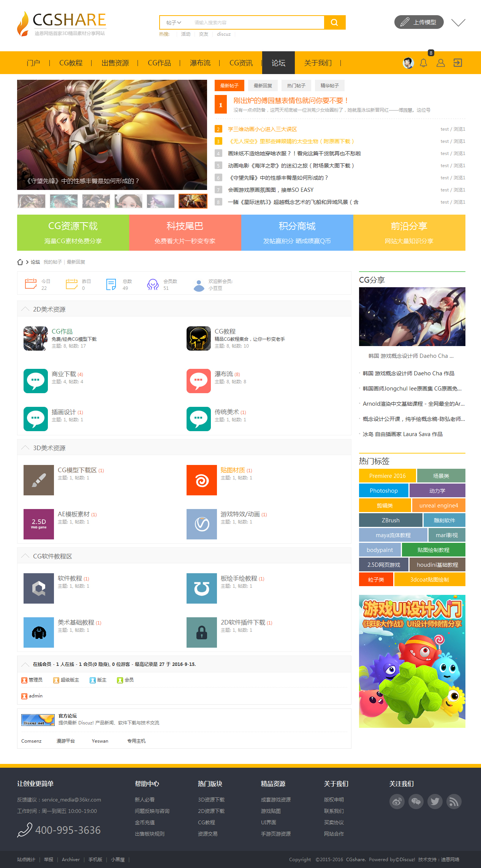
Task: Open AE模板素材 2.5D icon
Action: 39,524
